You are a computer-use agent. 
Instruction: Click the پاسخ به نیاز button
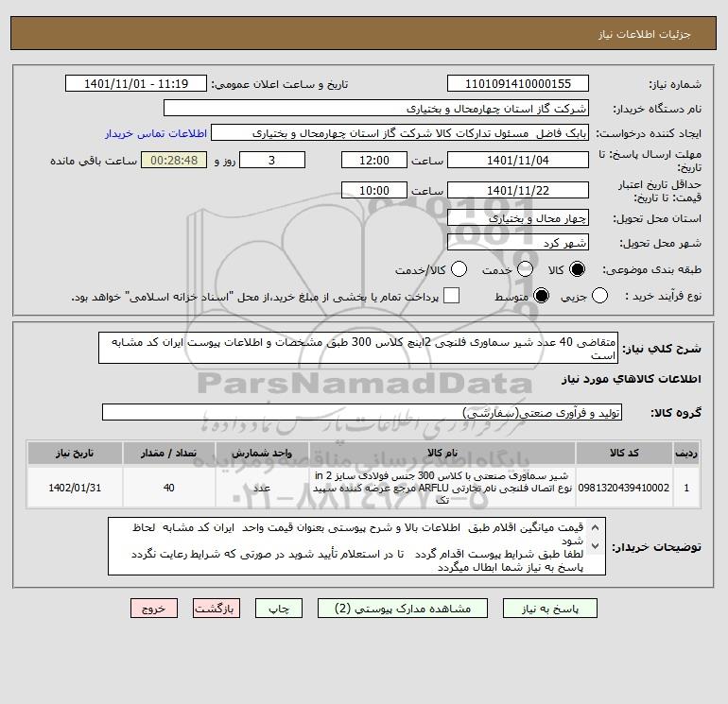click(550, 609)
